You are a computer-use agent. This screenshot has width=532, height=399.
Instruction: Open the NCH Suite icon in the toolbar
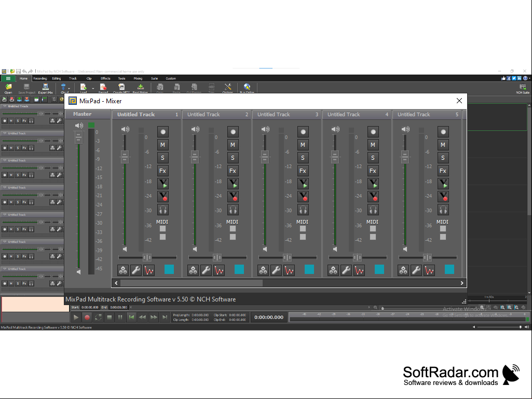(x=523, y=89)
